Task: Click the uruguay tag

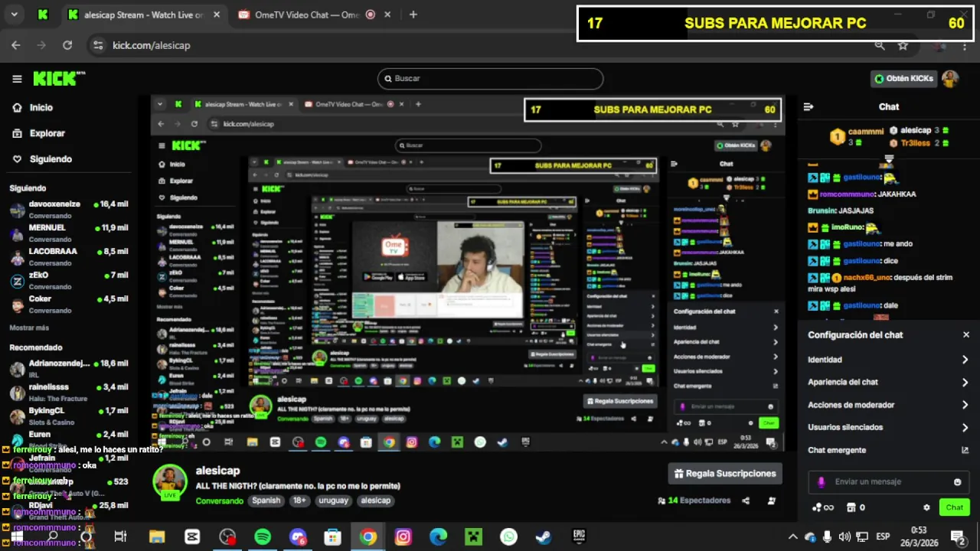Action: click(x=334, y=500)
